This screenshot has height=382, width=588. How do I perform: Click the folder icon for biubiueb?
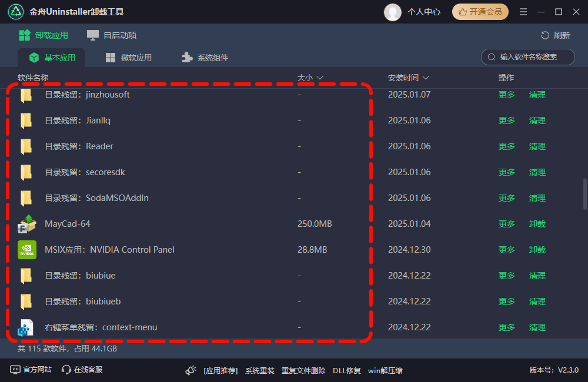pyautogui.click(x=26, y=301)
